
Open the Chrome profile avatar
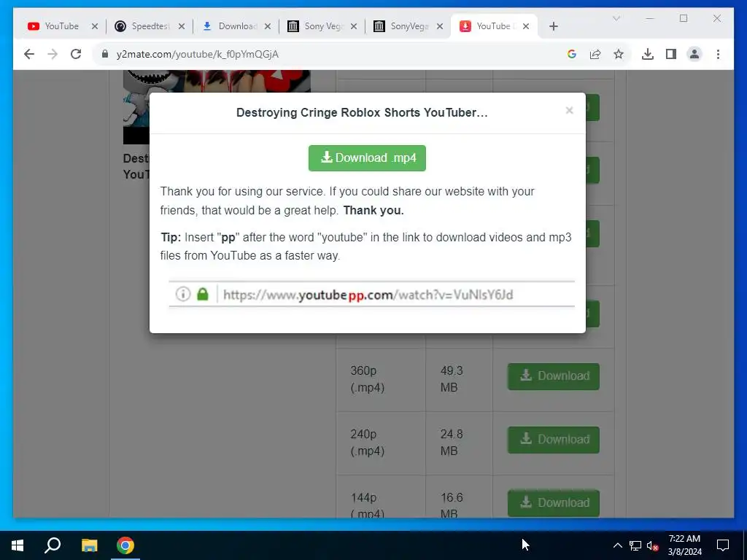point(694,54)
